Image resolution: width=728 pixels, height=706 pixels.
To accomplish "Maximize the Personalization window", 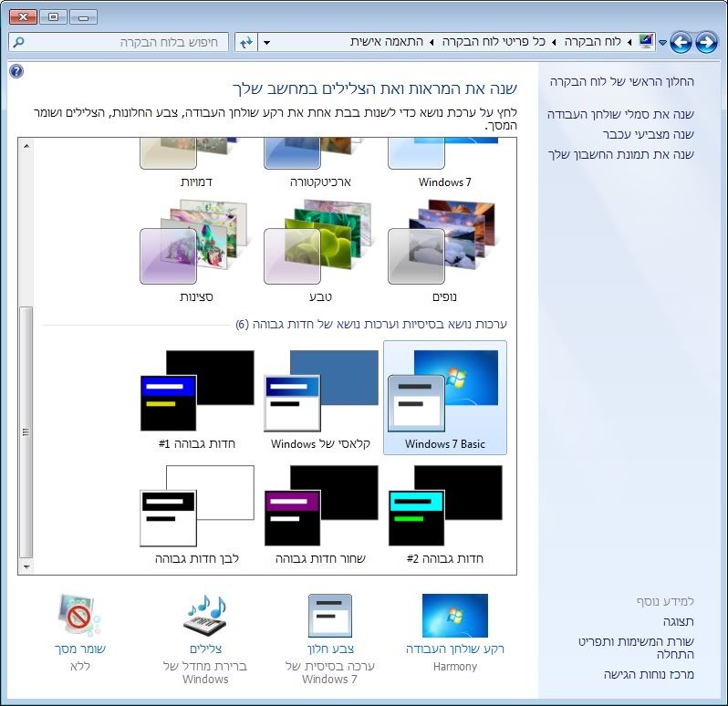I will tap(54, 17).
